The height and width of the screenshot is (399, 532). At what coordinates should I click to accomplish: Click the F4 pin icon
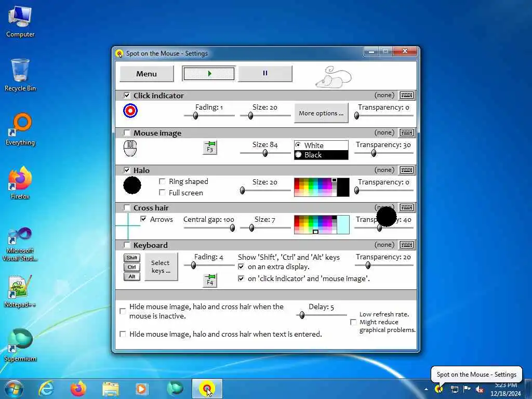[x=210, y=280]
